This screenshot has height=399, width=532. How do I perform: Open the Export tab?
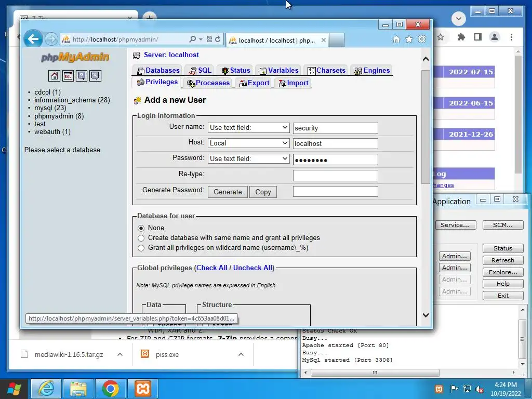coord(255,83)
